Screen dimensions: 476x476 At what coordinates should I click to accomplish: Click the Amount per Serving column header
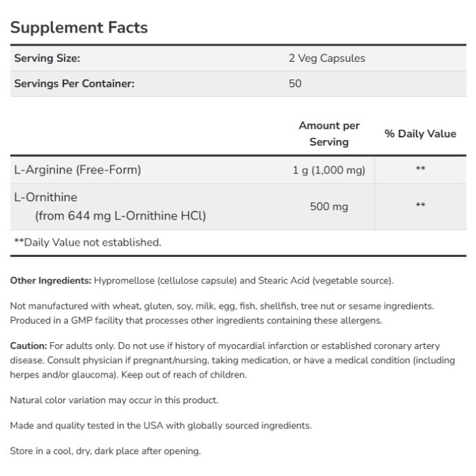tap(329, 134)
